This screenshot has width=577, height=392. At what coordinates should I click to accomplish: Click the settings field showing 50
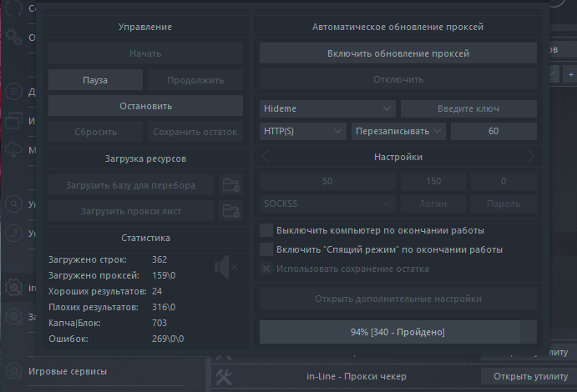(x=327, y=181)
